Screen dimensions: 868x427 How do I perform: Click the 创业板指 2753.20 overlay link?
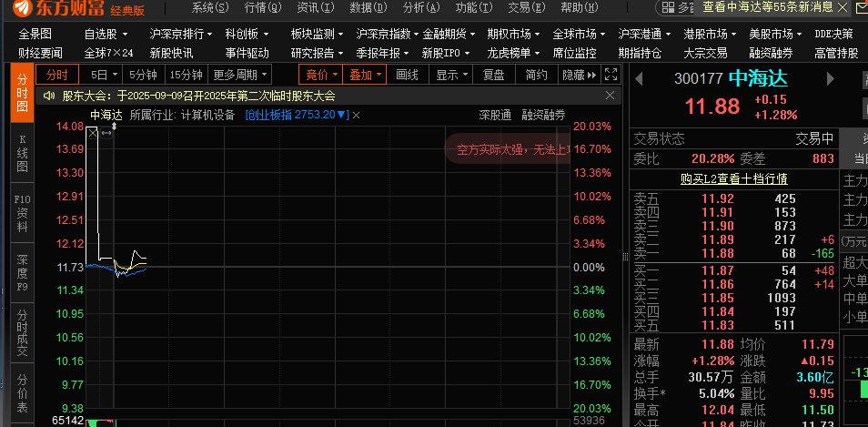pyautogui.click(x=298, y=116)
